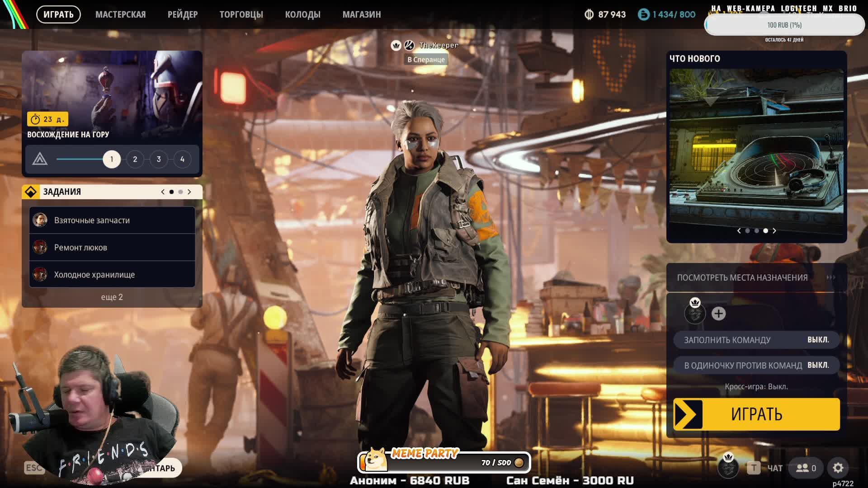The width and height of the screenshot is (868, 488).
Task: Click the stopwatch icon in the 23 д. badge
Action: point(35,119)
